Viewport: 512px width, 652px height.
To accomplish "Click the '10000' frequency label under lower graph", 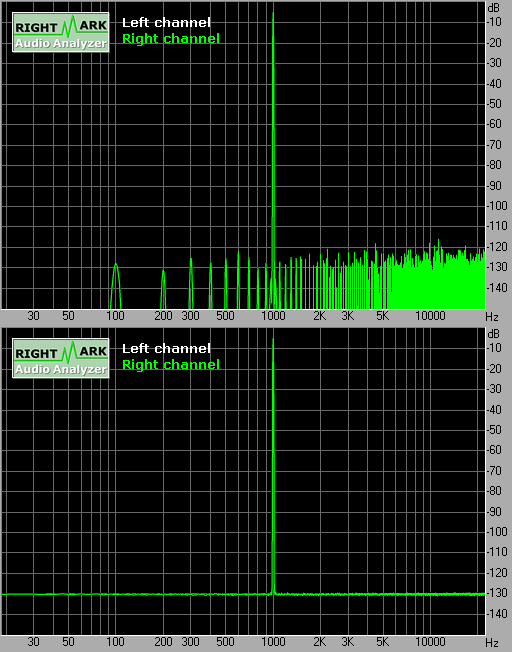I will click(x=430, y=642).
